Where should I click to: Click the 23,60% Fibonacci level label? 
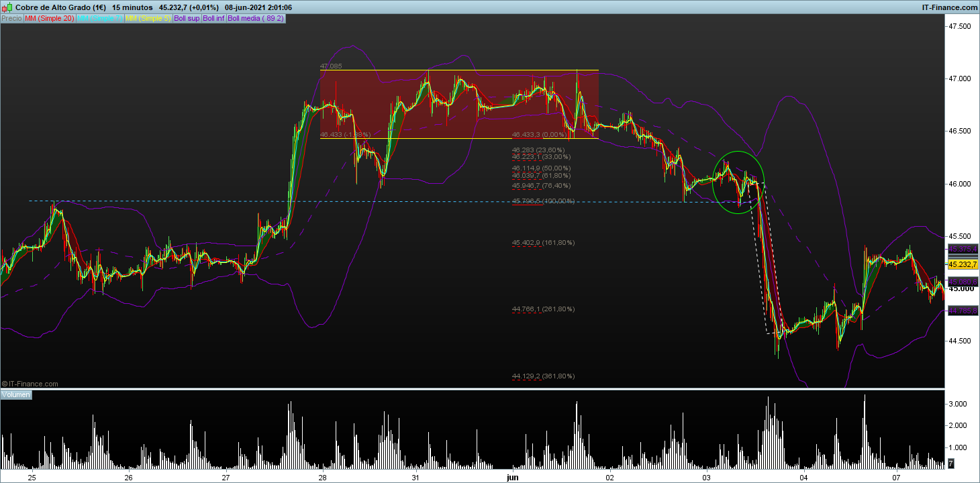[538, 150]
